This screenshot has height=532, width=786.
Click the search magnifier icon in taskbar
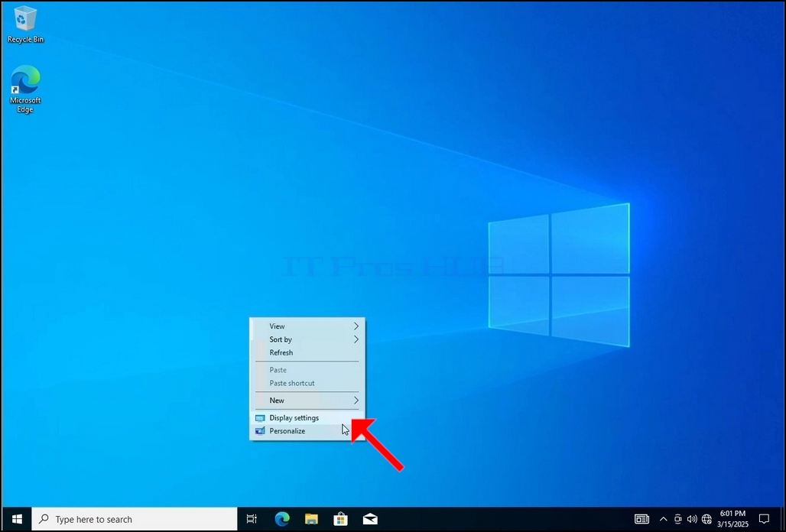tap(44, 519)
